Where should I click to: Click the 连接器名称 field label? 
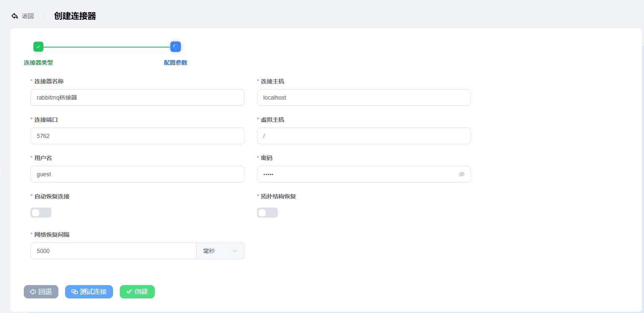[49, 81]
